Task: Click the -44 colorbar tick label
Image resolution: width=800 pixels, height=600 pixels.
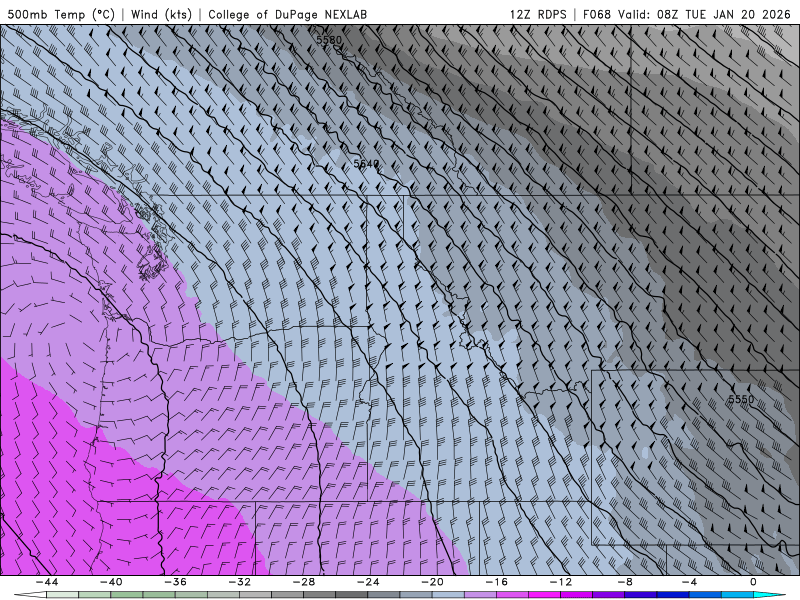Action: [47, 582]
